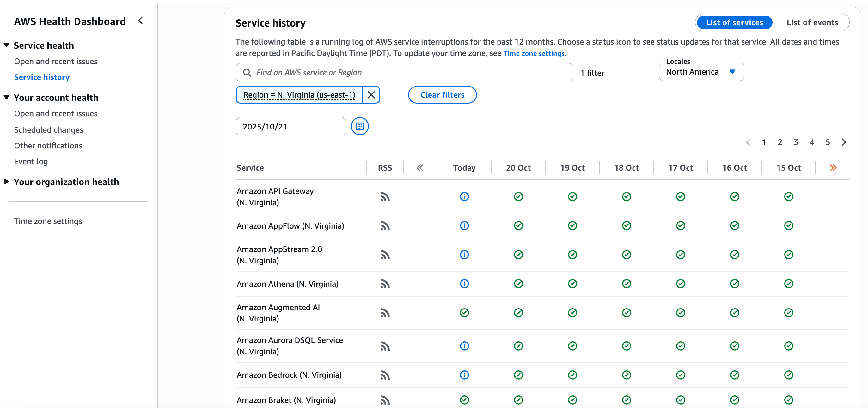Remove the N. Virginia region filter
The height and width of the screenshot is (408, 868).
click(371, 95)
